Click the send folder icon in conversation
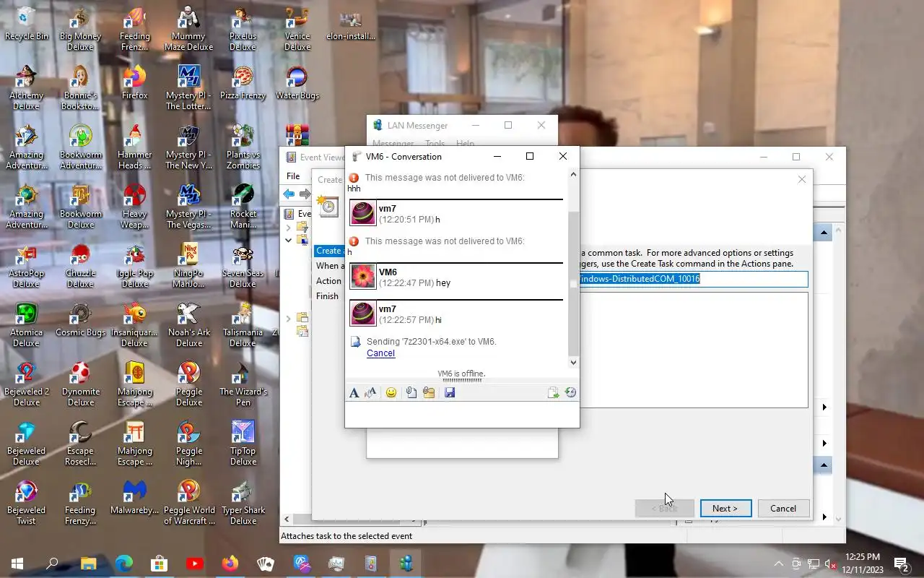The height and width of the screenshot is (578, 924). click(x=429, y=392)
